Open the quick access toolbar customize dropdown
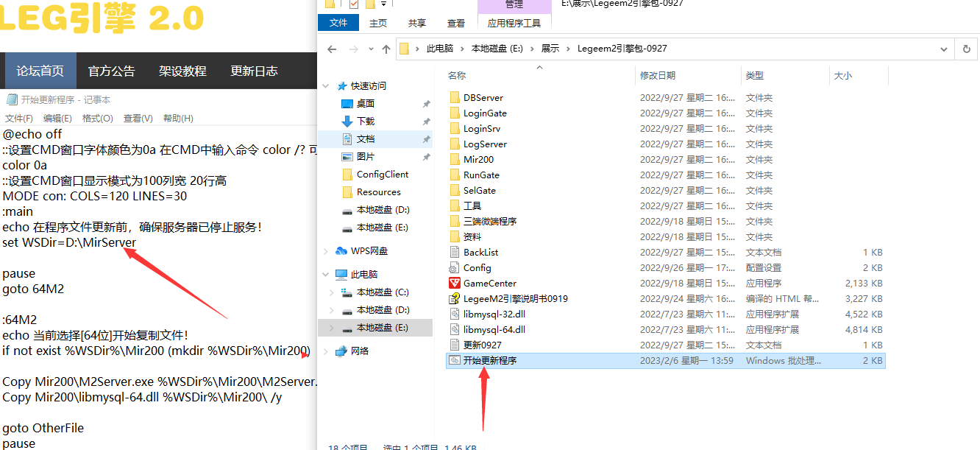The image size is (980, 450). (383, 4)
